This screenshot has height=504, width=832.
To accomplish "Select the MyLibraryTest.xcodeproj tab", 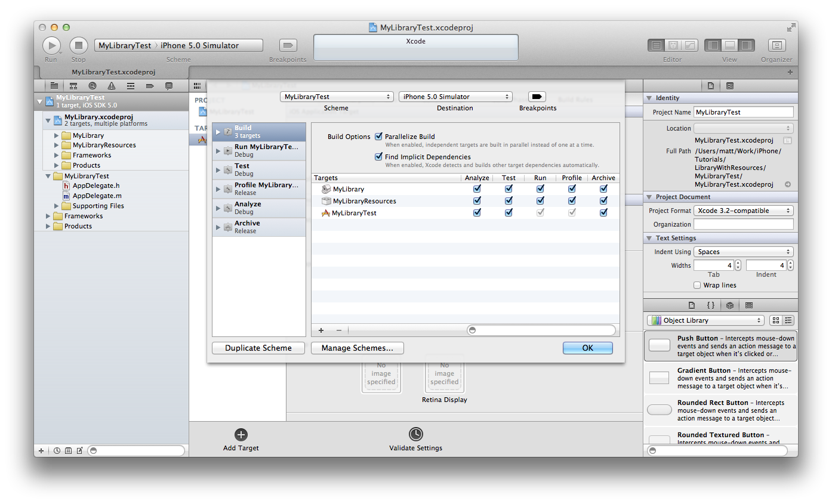I will point(113,72).
